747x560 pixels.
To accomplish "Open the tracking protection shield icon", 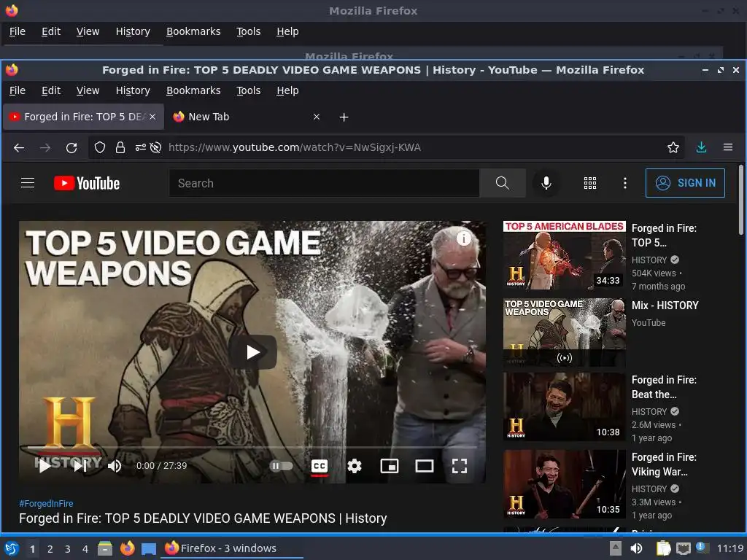I will tap(99, 147).
